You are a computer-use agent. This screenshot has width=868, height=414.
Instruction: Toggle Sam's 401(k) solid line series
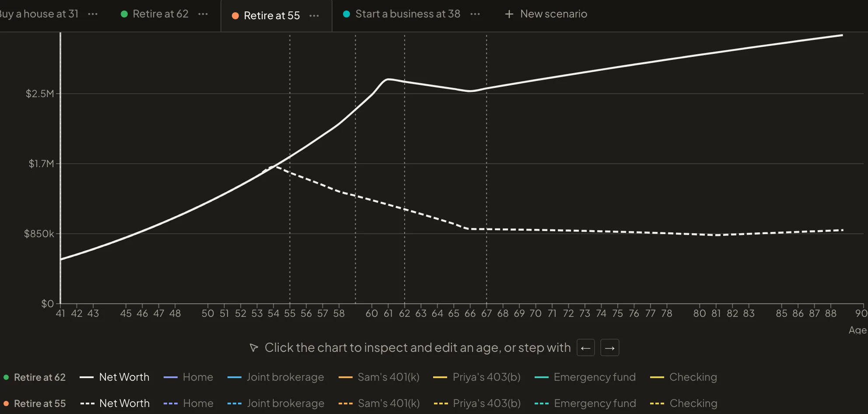click(x=379, y=377)
